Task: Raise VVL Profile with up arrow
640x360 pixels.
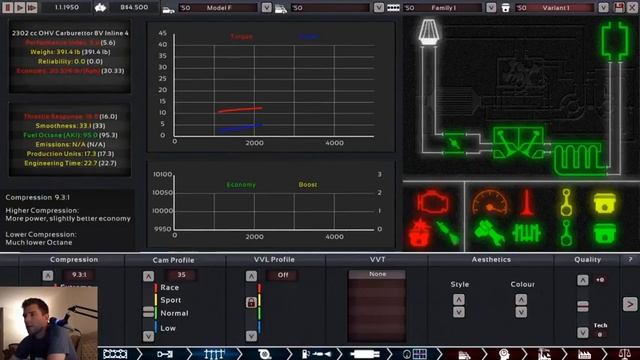Action: (x=251, y=276)
